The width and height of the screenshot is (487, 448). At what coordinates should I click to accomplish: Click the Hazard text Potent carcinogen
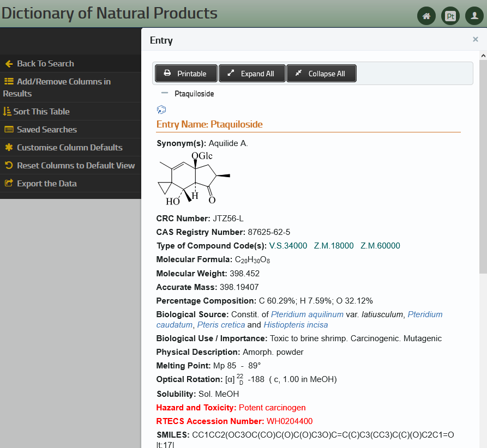(272, 408)
